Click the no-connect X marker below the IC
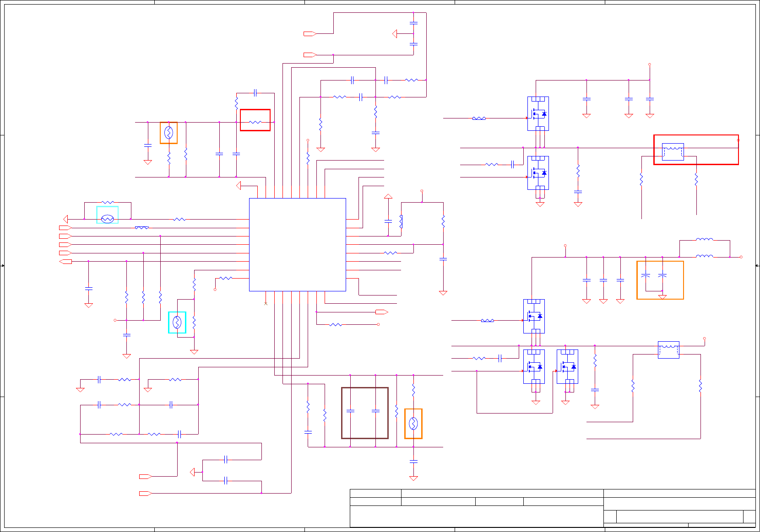 tap(266, 303)
